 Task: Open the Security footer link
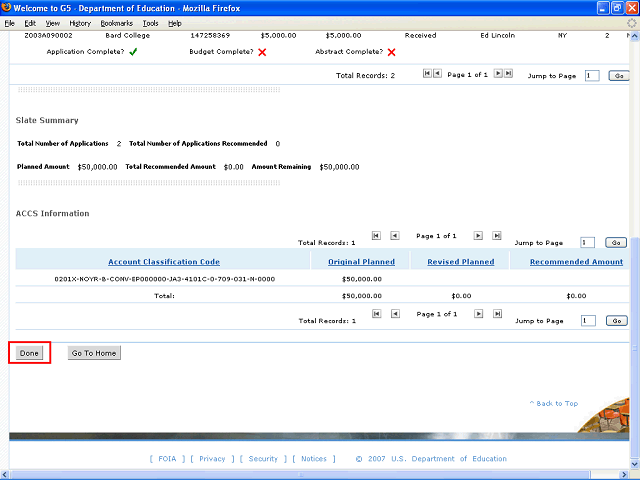click(263, 459)
